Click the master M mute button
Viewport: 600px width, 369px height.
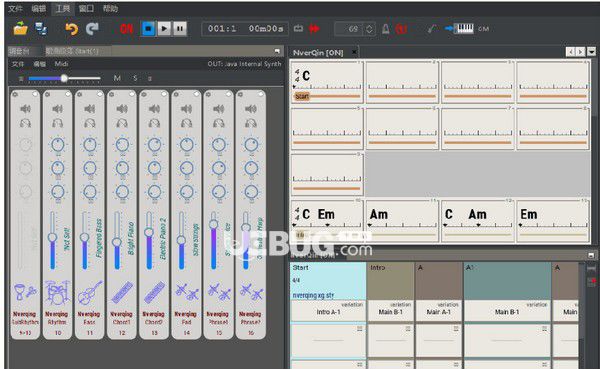pos(117,78)
